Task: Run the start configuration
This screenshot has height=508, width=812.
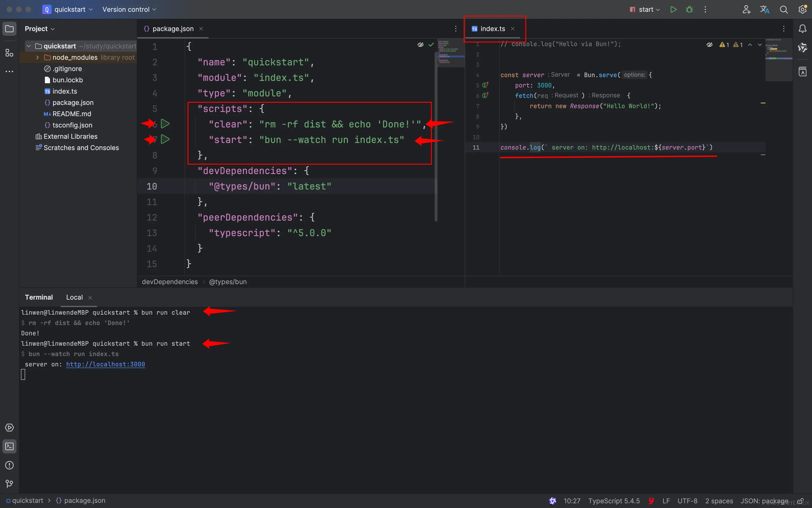Action: [x=673, y=9]
